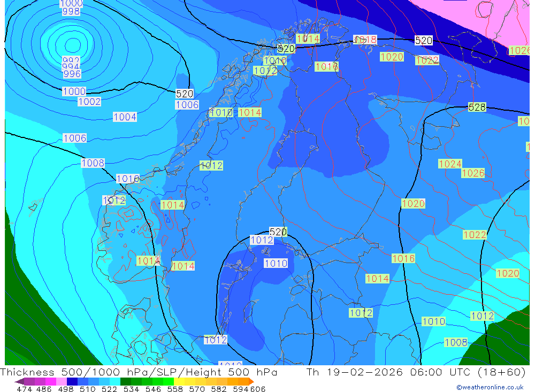The height and width of the screenshot is (392, 535).
Task: Select the light pink legend swatch
Action: point(62,381)
